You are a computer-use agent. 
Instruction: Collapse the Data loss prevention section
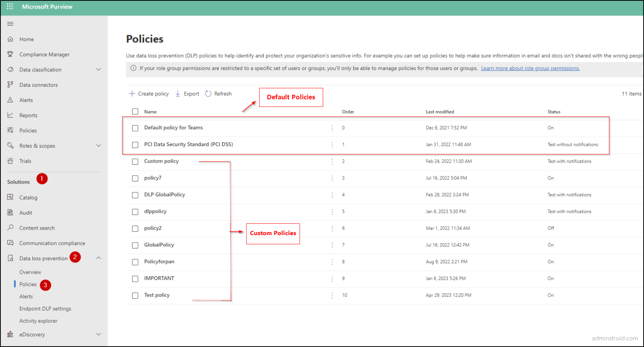[x=99, y=258]
